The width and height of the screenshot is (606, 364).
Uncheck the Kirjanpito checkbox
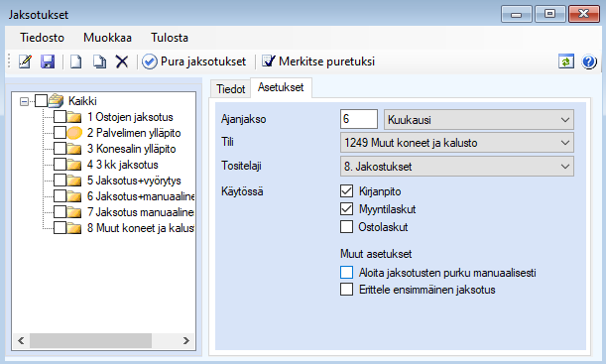pyautogui.click(x=347, y=191)
